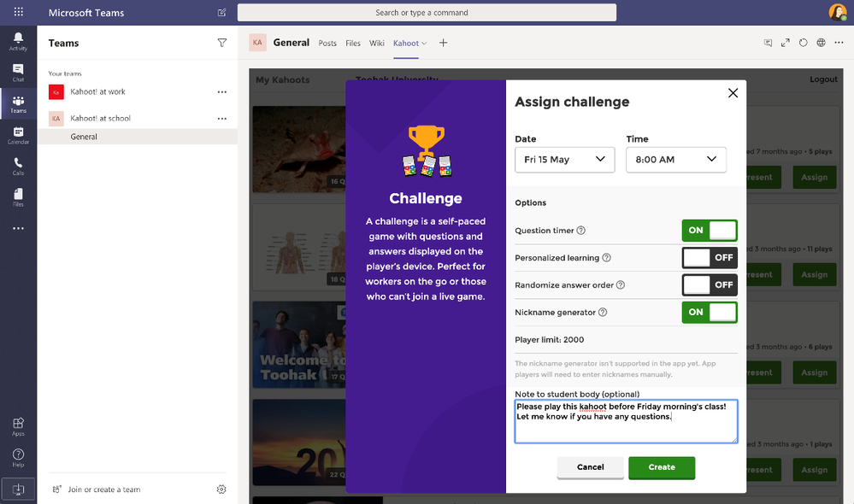
Task: Open the Welcome to Toohak kahoot thumbnail
Action: [x=299, y=344]
